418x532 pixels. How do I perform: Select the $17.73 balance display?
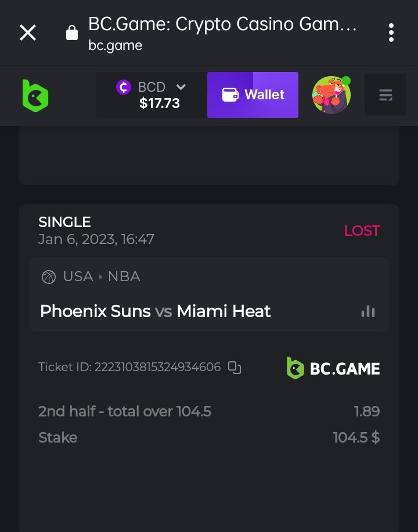point(159,103)
